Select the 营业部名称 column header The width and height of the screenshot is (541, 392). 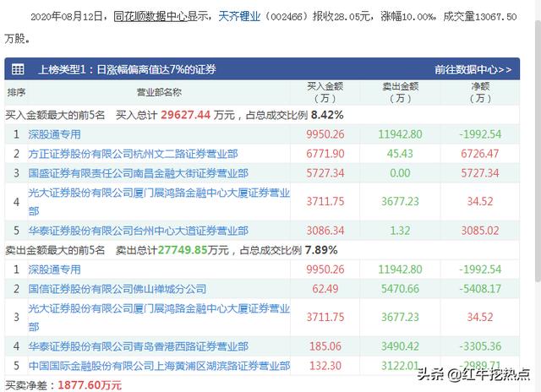click(159, 92)
